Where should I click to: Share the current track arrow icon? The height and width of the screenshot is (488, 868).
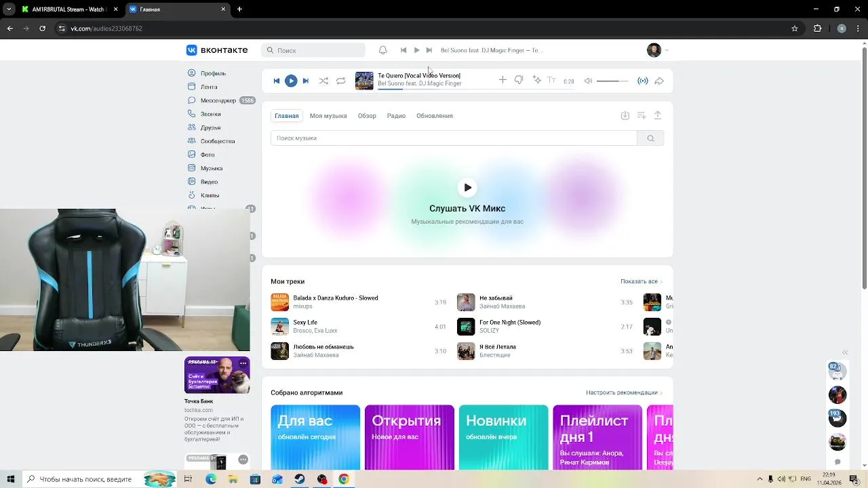click(x=659, y=81)
